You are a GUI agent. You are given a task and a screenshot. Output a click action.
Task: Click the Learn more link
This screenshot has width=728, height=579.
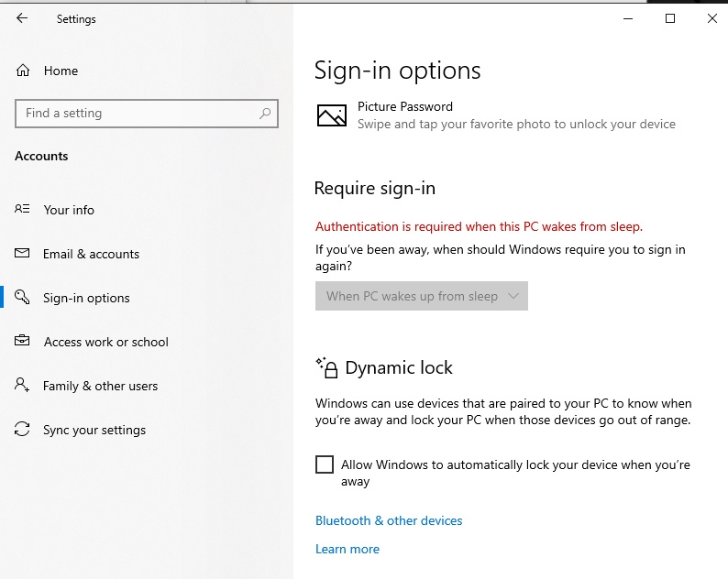pyautogui.click(x=347, y=549)
